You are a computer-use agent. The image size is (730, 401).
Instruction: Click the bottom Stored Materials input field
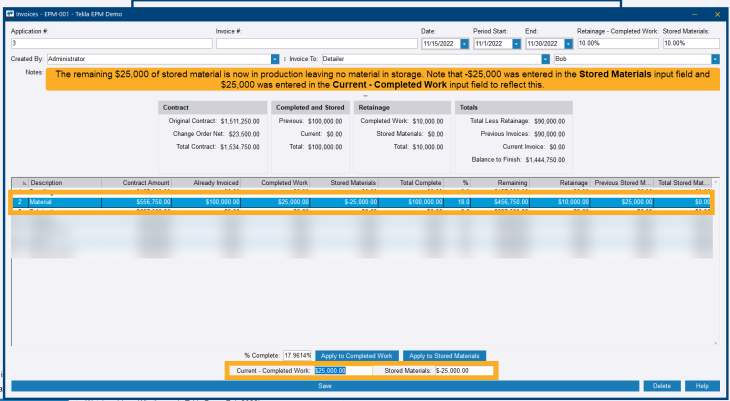pyautogui.click(x=464, y=371)
